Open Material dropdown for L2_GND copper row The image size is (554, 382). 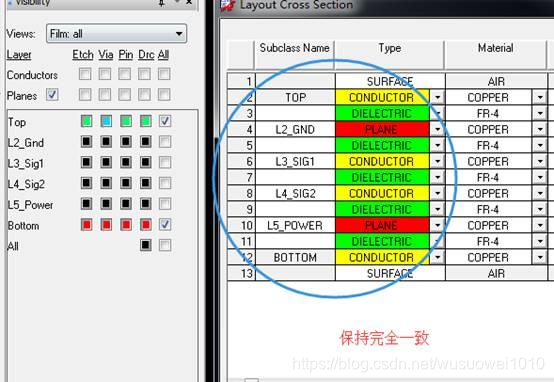coord(540,129)
